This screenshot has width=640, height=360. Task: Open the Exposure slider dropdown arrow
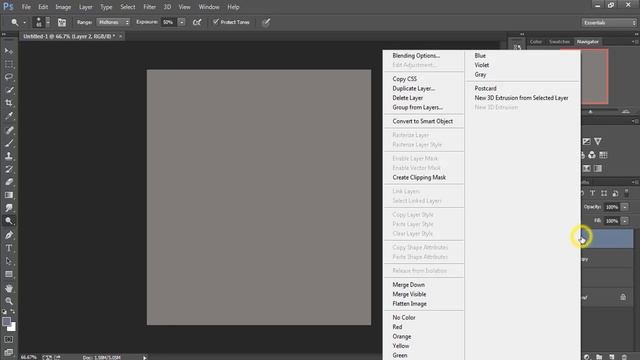(182, 22)
